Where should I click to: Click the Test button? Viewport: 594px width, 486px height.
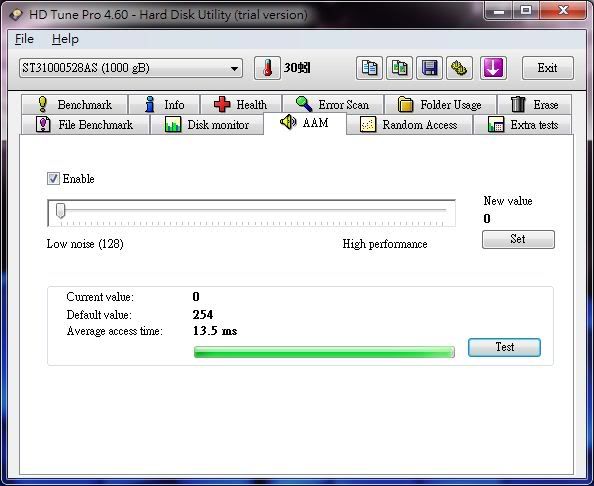pos(504,347)
